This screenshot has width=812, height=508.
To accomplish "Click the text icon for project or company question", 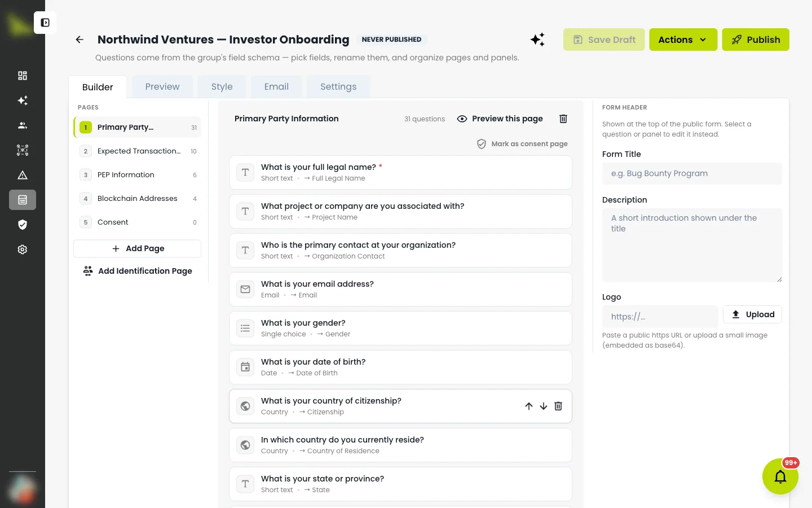I will [x=245, y=212].
